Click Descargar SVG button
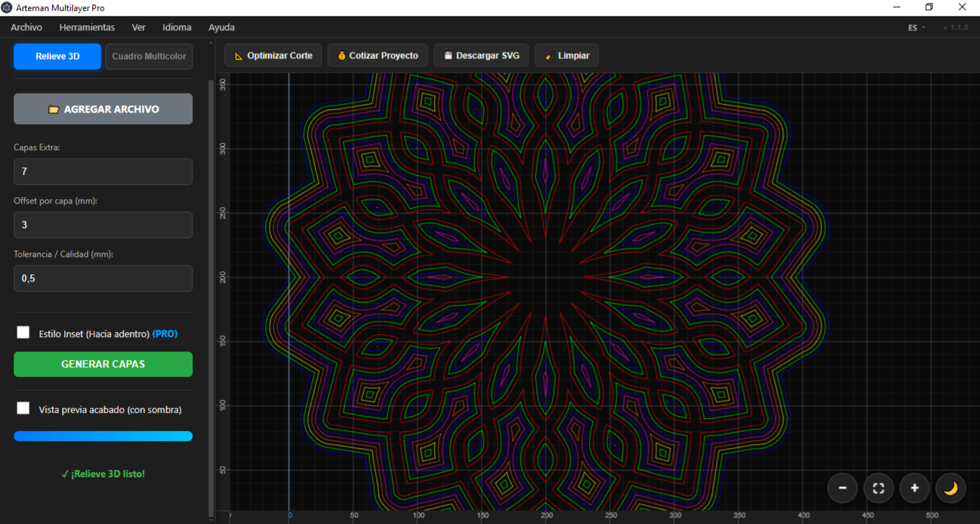Viewport: 980px width, 524px height. point(481,56)
